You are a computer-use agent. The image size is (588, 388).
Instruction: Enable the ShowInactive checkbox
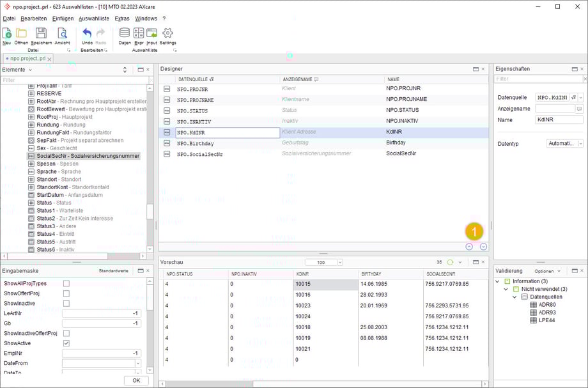click(x=66, y=303)
